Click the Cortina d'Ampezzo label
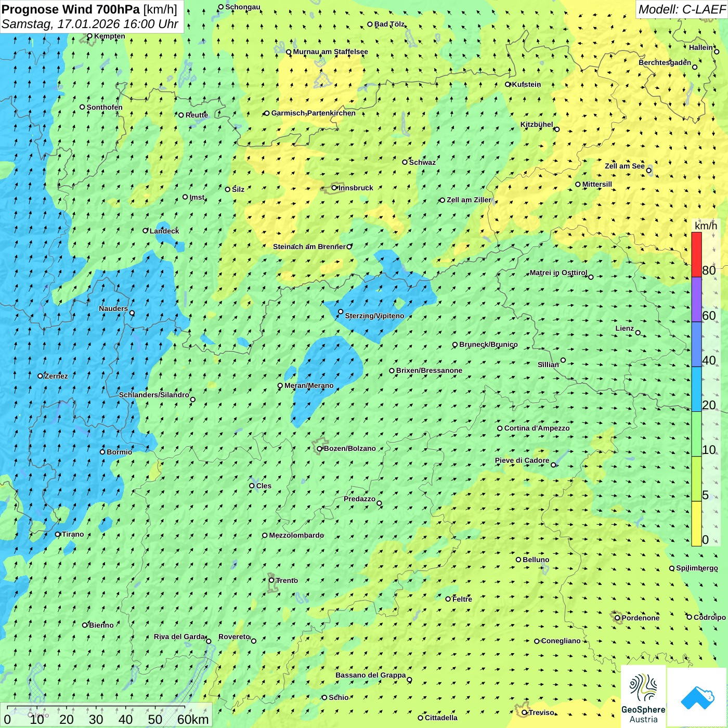This screenshot has width=728, height=728. point(537,428)
